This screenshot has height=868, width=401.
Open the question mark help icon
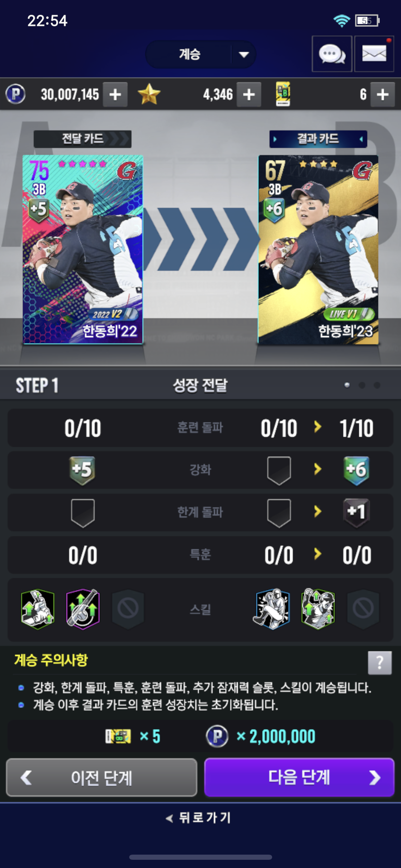[x=380, y=663]
